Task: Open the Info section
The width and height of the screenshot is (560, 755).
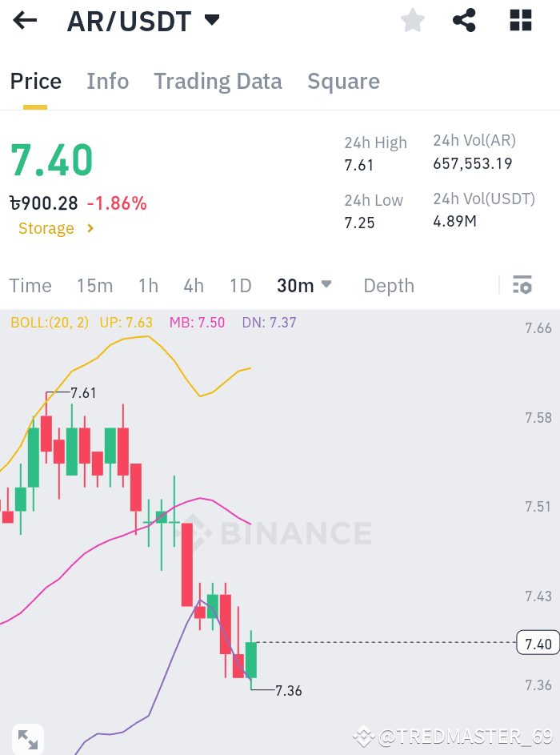Action: pos(107,81)
